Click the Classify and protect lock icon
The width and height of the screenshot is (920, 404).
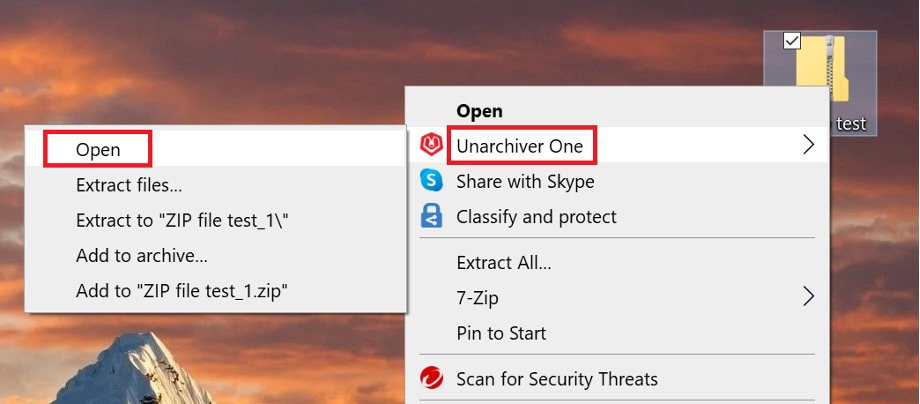[x=431, y=216]
